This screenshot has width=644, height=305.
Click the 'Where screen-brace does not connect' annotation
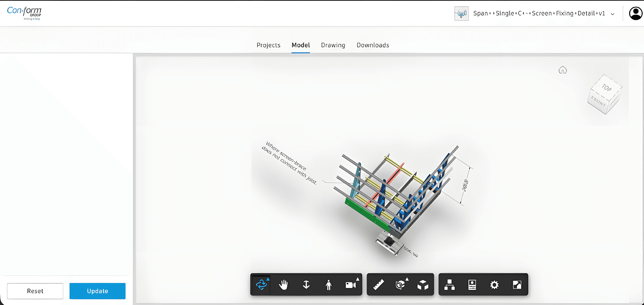tap(289, 163)
